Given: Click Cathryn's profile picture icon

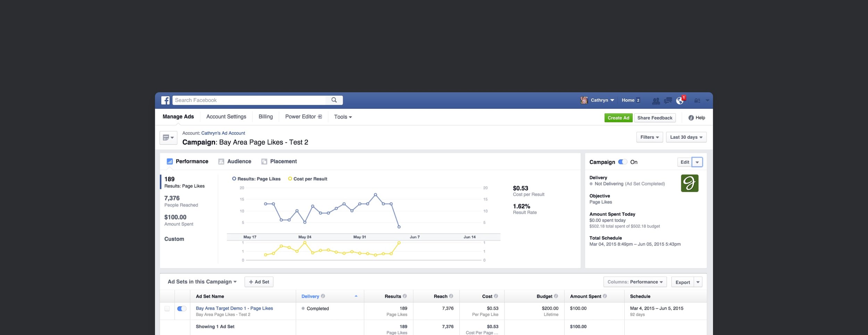Looking at the screenshot, I should coord(584,100).
